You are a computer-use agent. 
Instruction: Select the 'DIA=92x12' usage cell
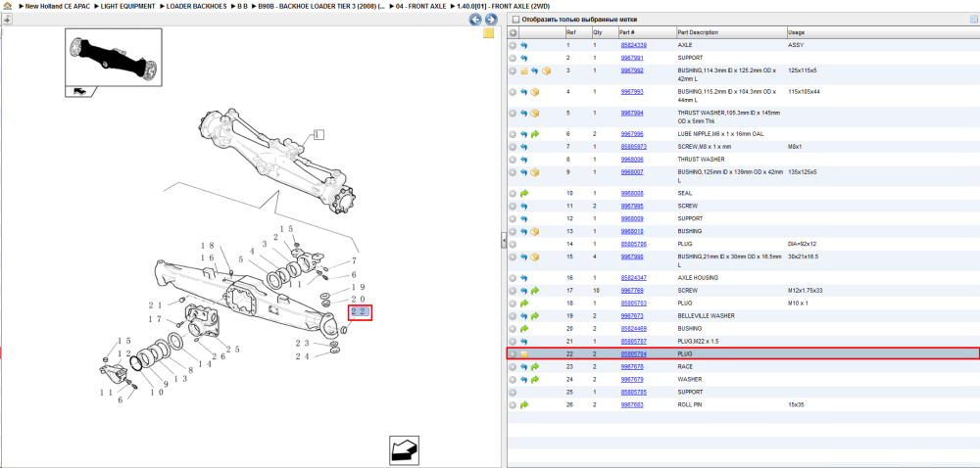pyautogui.click(x=804, y=244)
